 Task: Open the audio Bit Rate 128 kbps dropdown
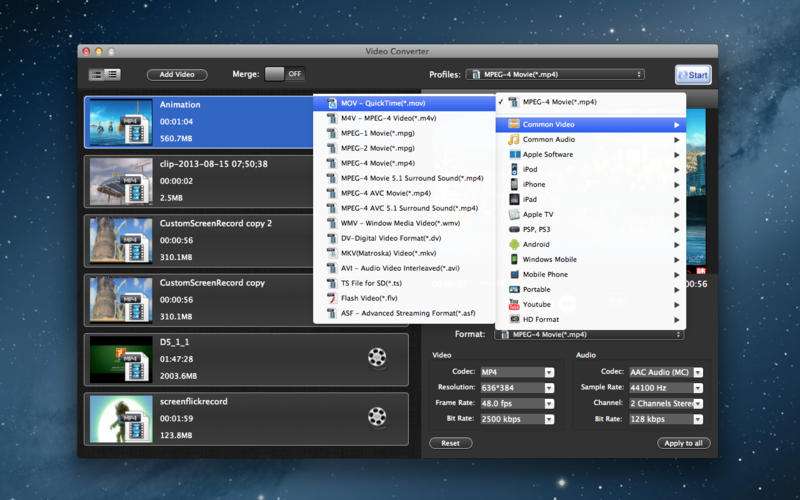pyautogui.click(x=666, y=419)
